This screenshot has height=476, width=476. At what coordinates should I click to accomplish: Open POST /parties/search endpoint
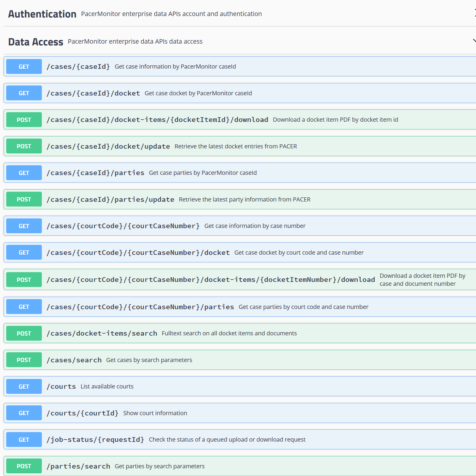240,466
